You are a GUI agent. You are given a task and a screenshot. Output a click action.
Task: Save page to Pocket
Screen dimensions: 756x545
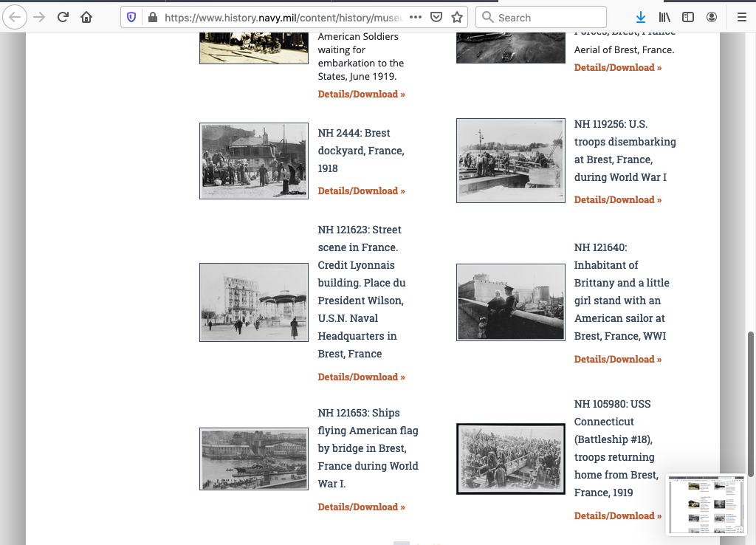[x=436, y=17]
